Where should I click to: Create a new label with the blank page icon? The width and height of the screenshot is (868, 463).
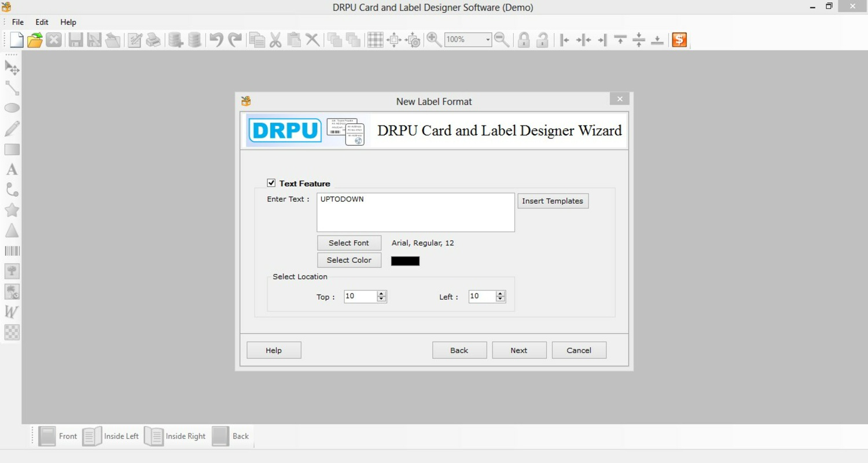click(17, 39)
